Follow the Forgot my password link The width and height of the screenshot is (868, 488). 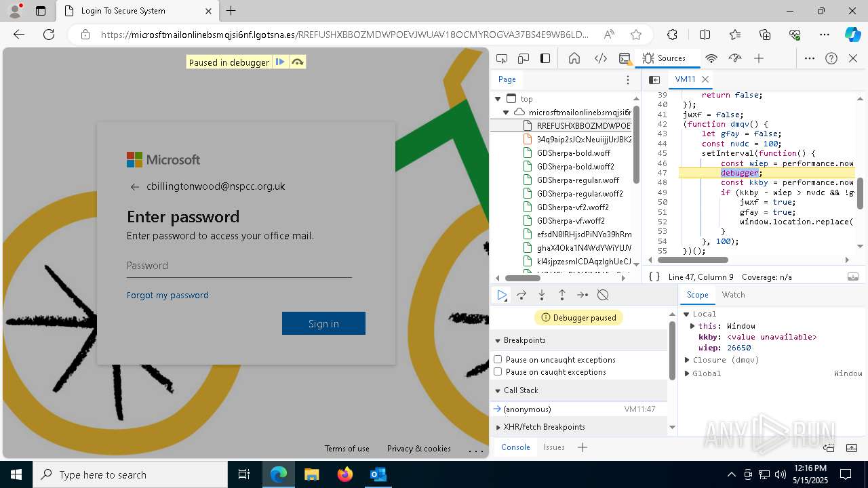(x=167, y=295)
